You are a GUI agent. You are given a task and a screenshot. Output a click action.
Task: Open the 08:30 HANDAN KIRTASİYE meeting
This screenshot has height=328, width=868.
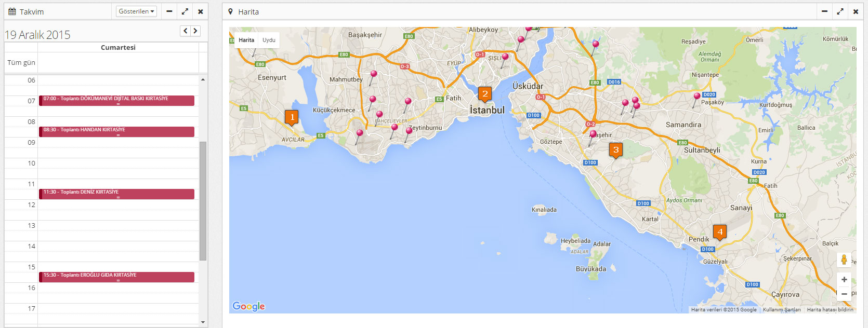[x=116, y=132]
